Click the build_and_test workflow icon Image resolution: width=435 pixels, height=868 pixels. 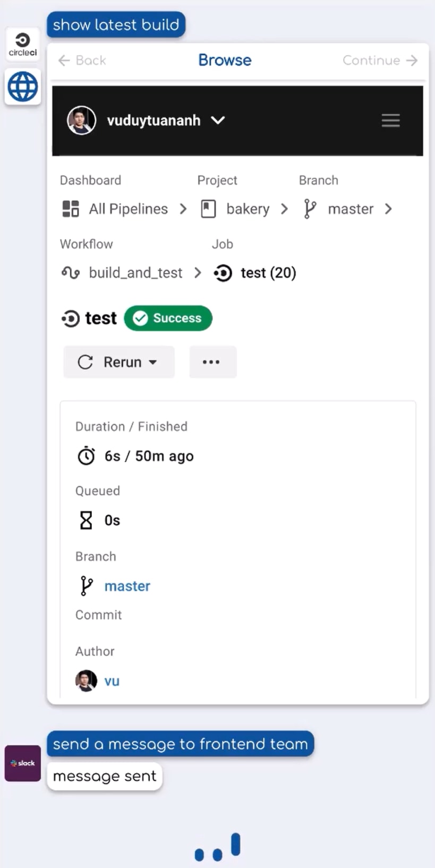(x=71, y=273)
